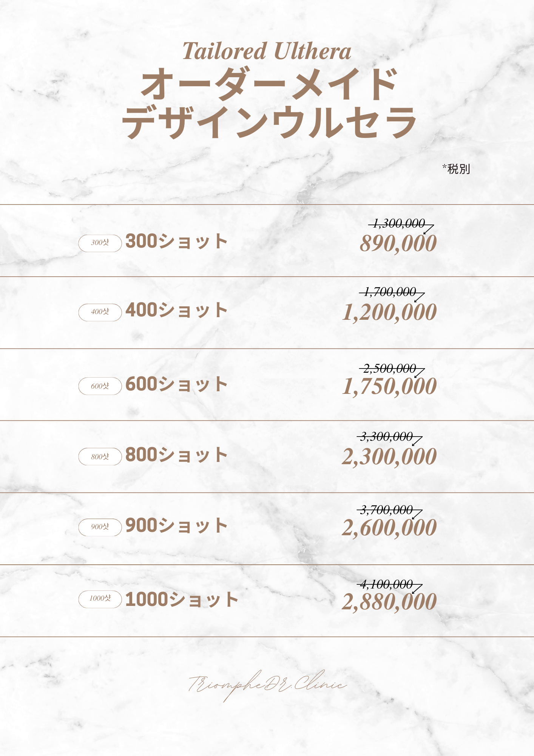This screenshot has height=756, width=534.
Task: Click the crossed-out 4,100,000 original price
Action: [386, 585]
